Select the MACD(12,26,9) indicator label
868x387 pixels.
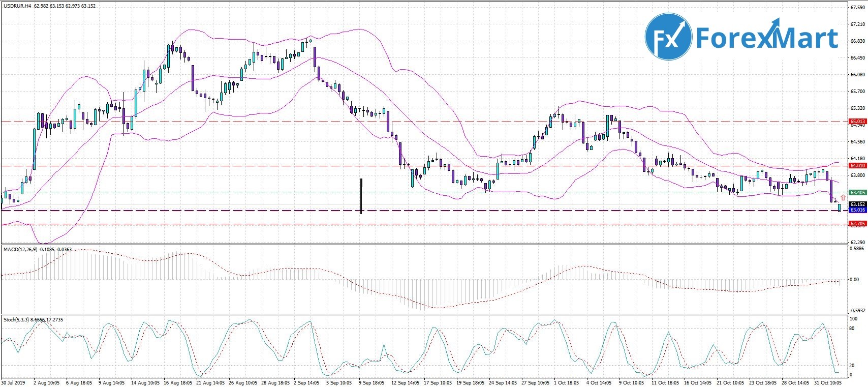click(x=20, y=249)
